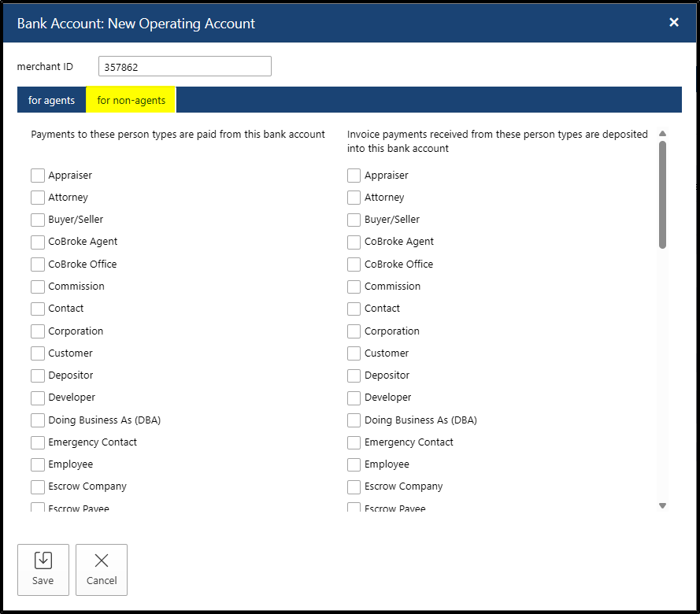Viewport: 700px width, 614px height.
Task: Toggle Buyer/Seller in payments-paid column
Action: pyautogui.click(x=38, y=220)
